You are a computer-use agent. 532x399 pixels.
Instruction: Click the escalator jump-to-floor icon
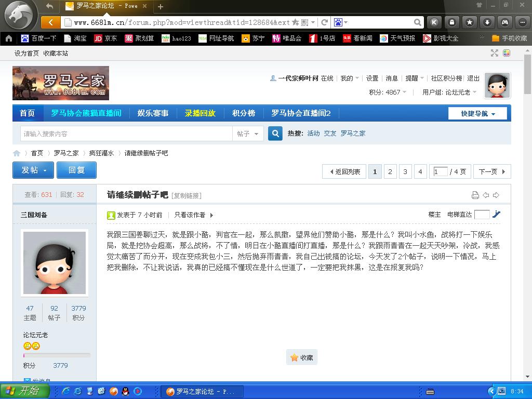(x=497, y=214)
